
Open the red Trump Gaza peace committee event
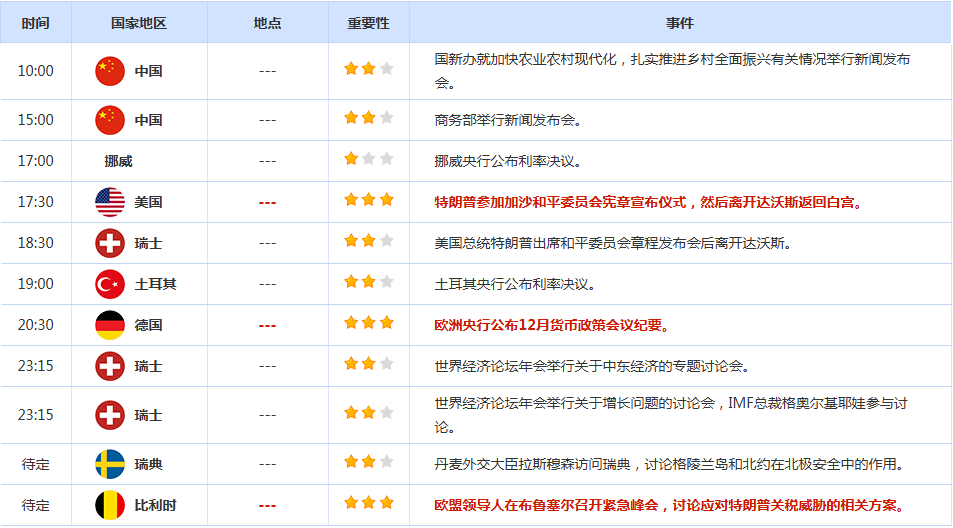[x=649, y=202]
